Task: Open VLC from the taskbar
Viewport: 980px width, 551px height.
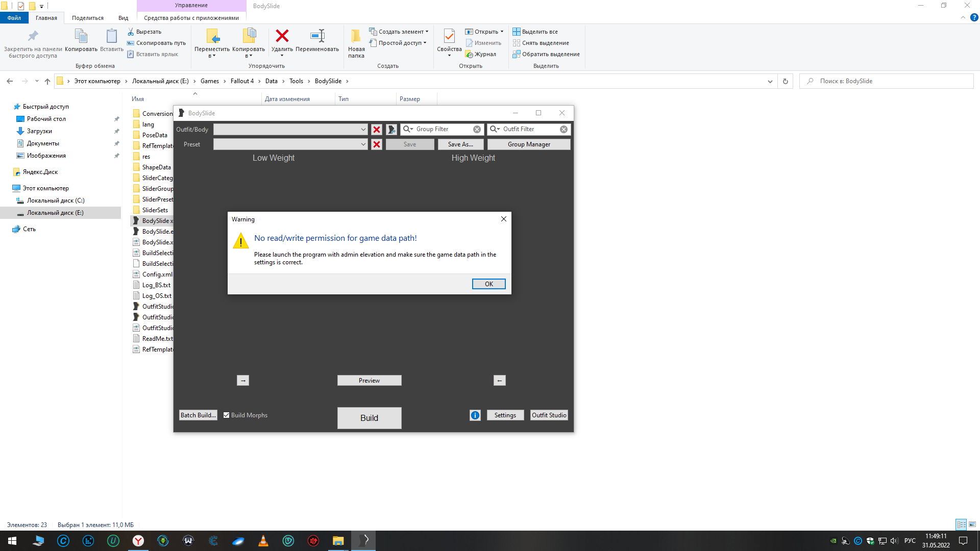Action: pos(263,541)
